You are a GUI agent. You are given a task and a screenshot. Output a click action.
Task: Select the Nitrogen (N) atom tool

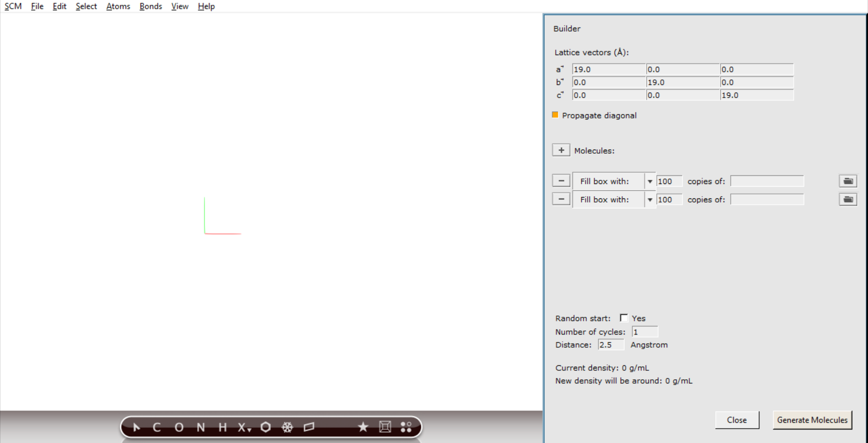[x=201, y=427]
